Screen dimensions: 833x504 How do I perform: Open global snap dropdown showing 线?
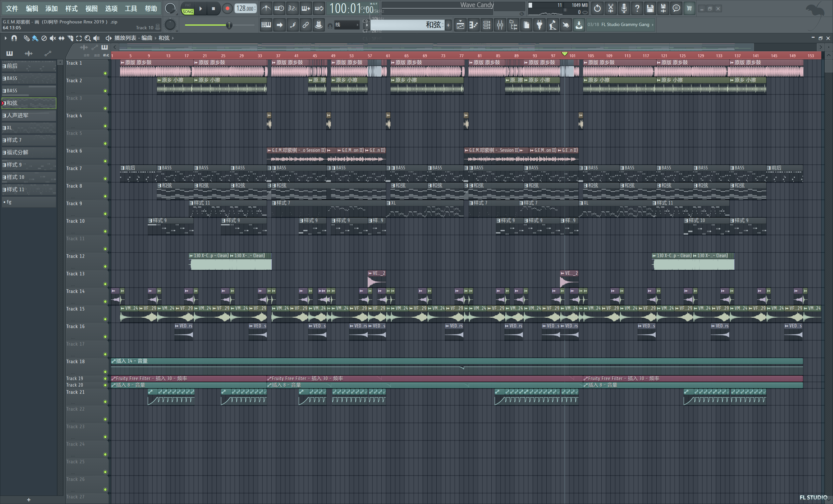click(347, 25)
